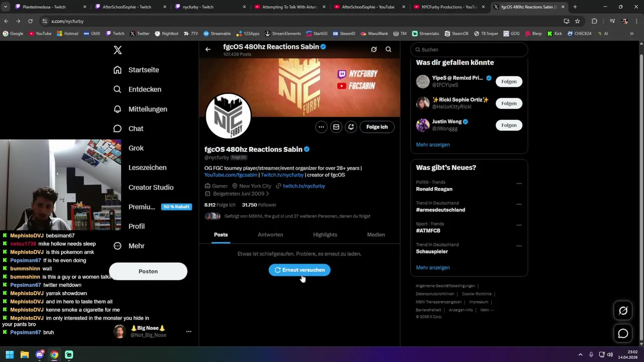This screenshot has width=644, height=362.
Task: Follow Ricki Sophie Ortiz account
Action: click(509, 103)
